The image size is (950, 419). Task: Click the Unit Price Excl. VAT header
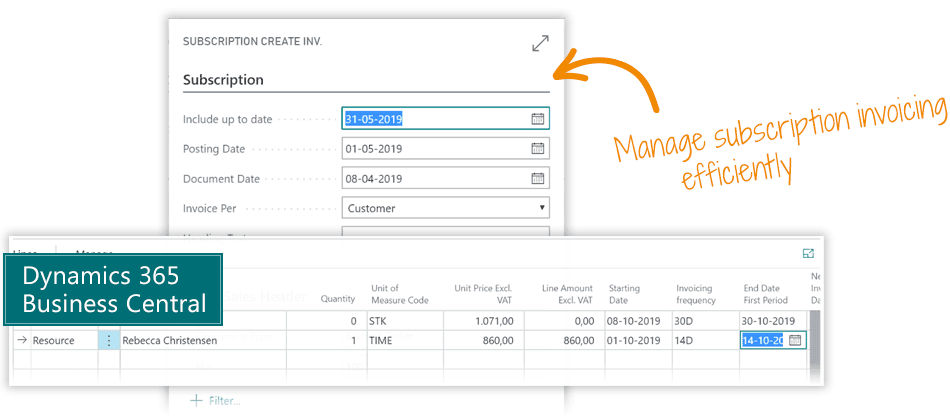[x=483, y=294]
